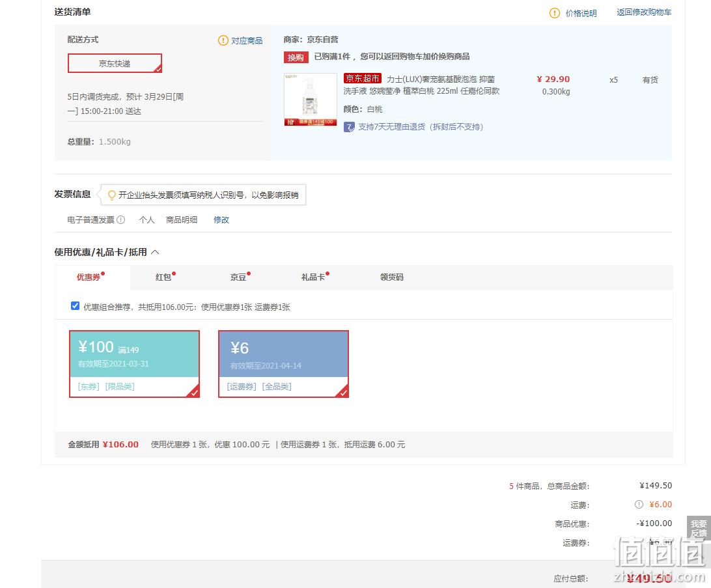This screenshot has width=711, height=588.
Task: Click the info icon next to 运费 amount
Action: coord(639,504)
